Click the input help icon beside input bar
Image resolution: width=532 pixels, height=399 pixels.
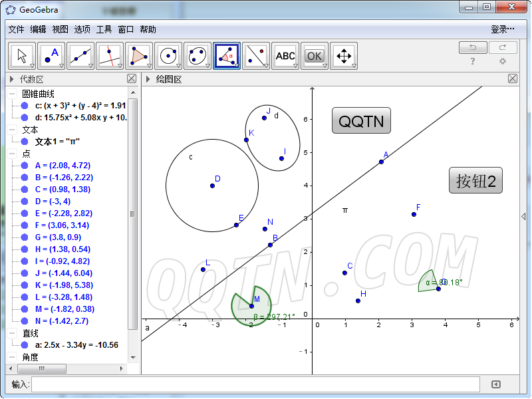click(x=495, y=384)
